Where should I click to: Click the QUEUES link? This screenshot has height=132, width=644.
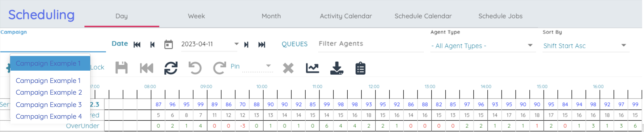pos(294,44)
